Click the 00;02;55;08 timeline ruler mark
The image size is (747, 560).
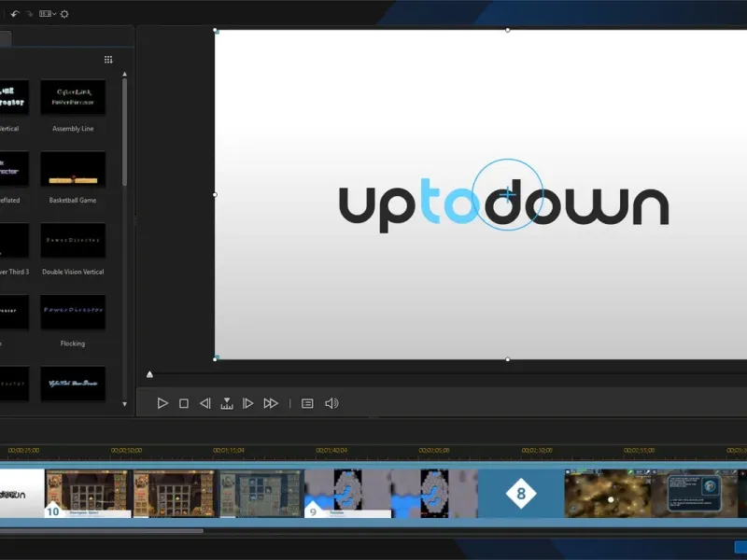(x=640, y=450)
